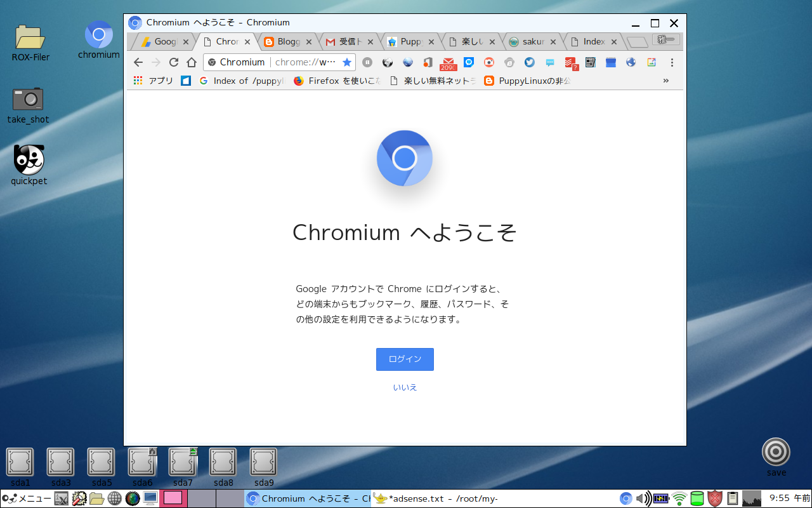Click the red camera screenshot extension

(x=488, y=62)
